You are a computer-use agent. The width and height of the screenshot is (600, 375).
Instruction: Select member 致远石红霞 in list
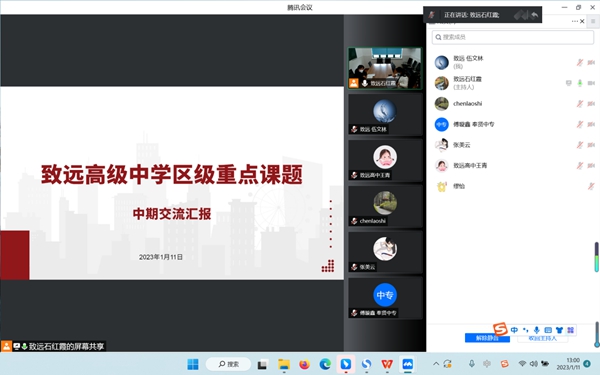pos(513,83)
